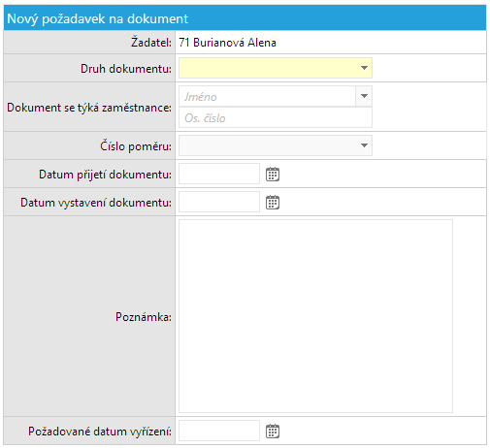Open calendar for Datum přijetí dokumentu
The height and width of the screenshot is (448, 490).
(x=273, y=175)
